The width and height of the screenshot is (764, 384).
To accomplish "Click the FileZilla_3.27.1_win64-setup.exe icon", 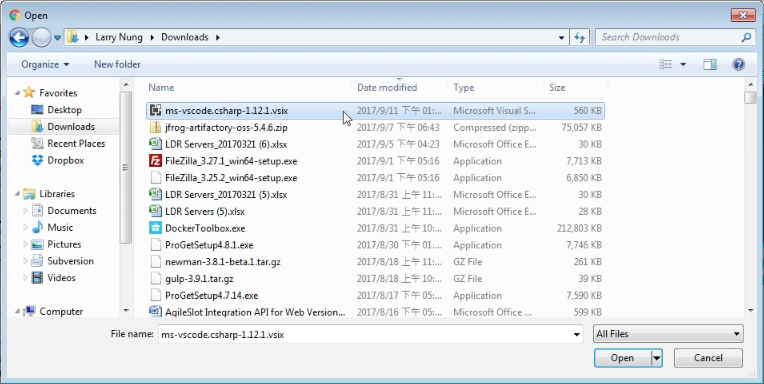I will pos(155,161).
